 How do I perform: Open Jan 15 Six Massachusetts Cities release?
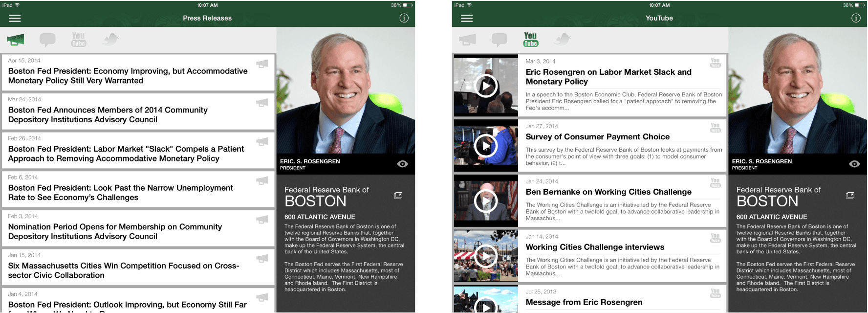pos(138,268)
